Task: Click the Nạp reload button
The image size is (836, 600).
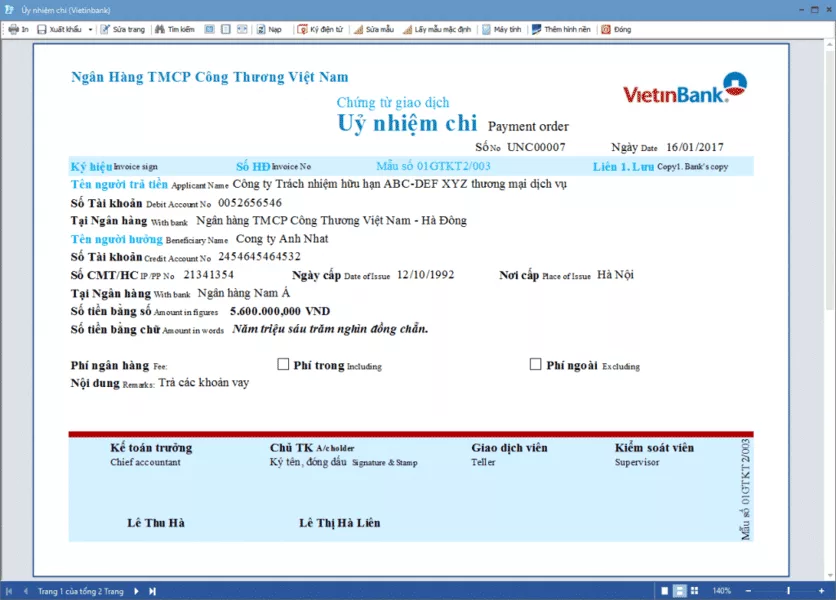Action: coord(268,30)
